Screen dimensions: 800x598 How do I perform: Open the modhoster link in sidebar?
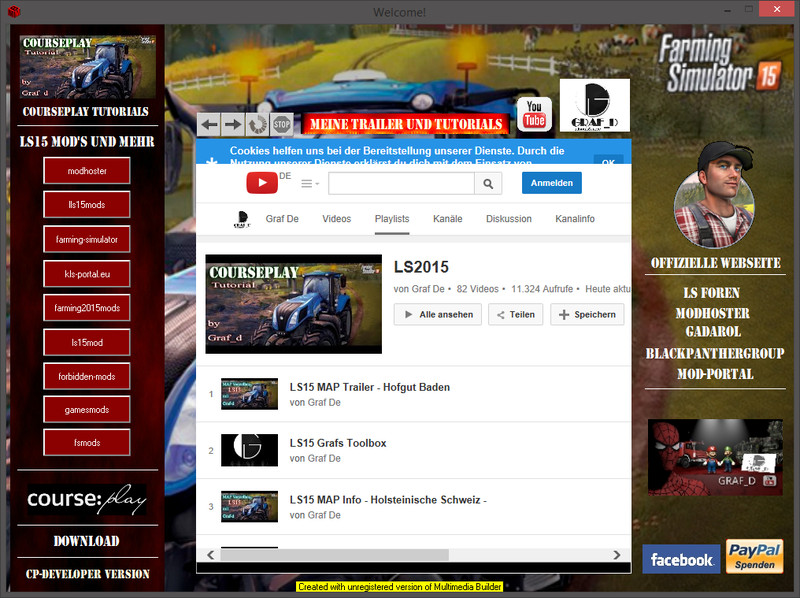[87, 171]
